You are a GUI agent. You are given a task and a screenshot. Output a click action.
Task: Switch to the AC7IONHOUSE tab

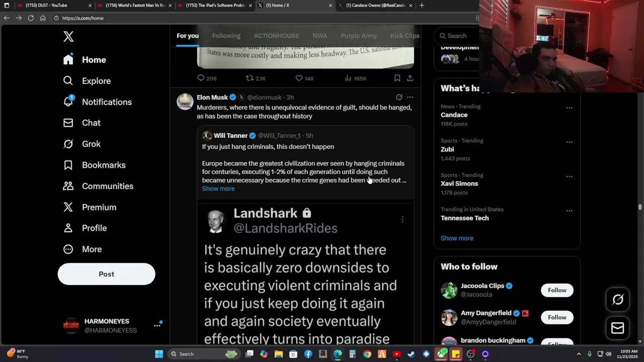(276, 36)
